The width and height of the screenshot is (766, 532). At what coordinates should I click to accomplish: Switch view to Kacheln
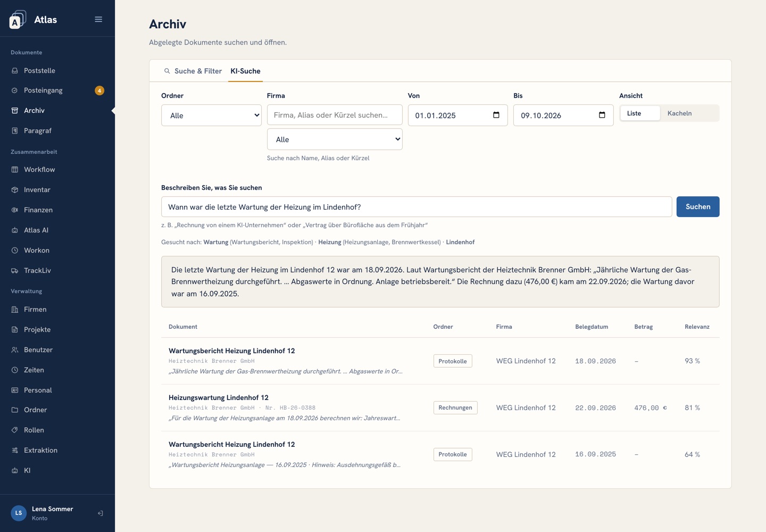(689, 113)
